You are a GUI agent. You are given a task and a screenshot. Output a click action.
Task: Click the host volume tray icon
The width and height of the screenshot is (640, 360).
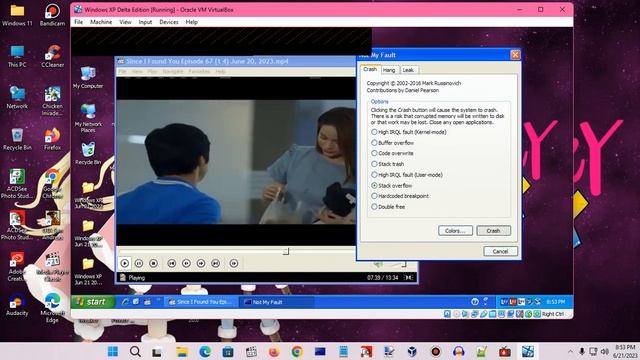tap(604, 351)
